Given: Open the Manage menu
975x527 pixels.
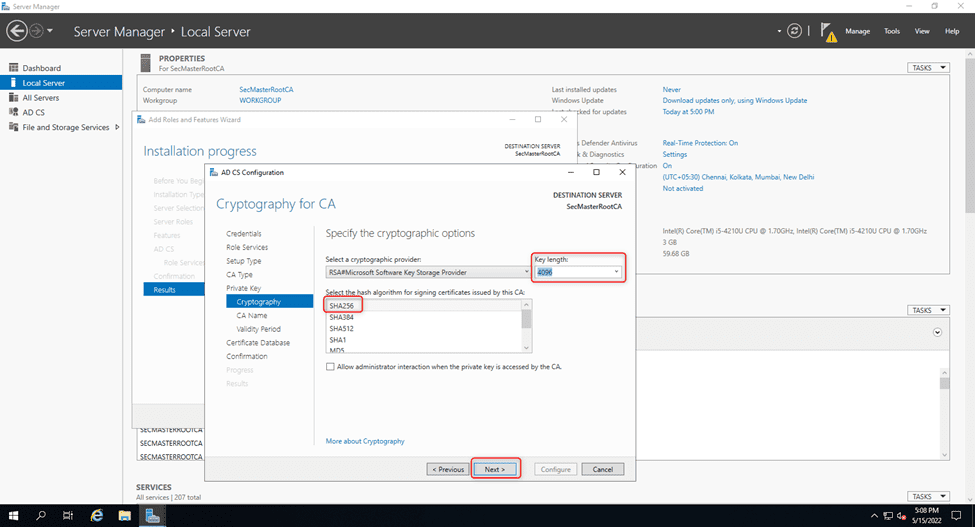Looking at the screenshot, I should tap(857, 31).
